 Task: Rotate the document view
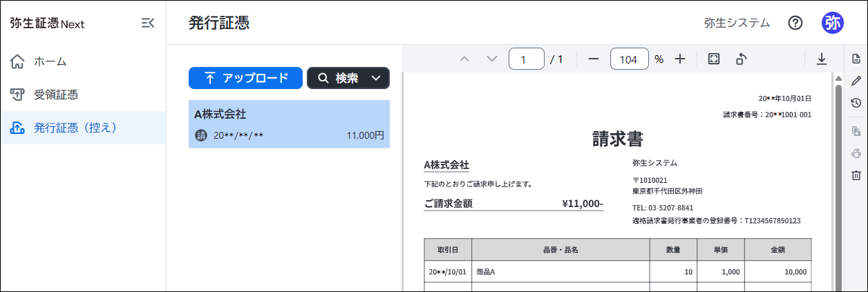point(741,59)
